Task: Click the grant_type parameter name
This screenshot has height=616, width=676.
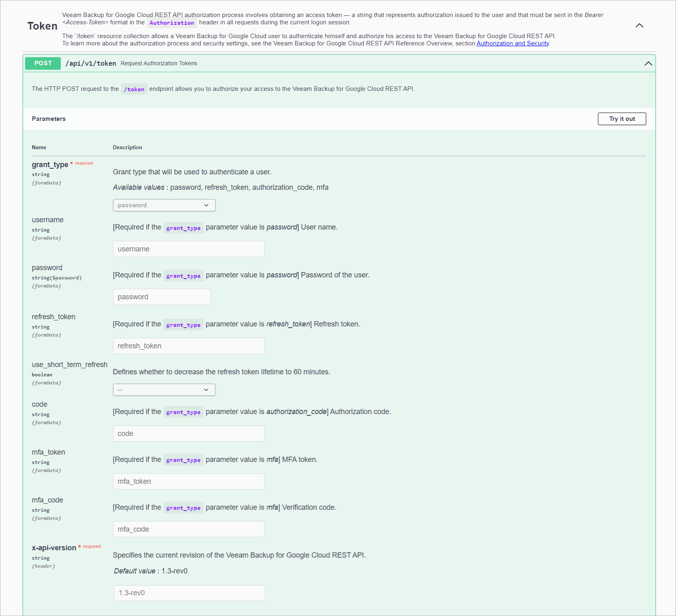Action: pyautogui.click(x=50, y=165)
